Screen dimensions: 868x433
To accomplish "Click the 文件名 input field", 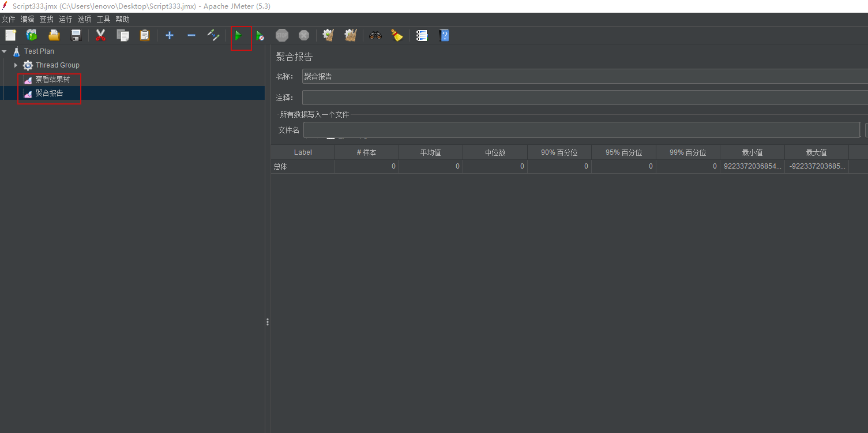I will click(581, 130).
